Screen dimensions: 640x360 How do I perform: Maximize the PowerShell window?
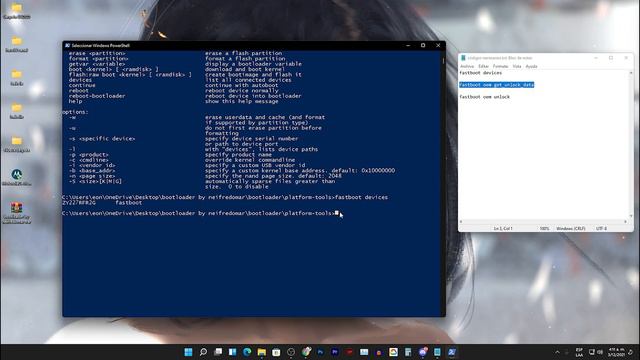423,45
